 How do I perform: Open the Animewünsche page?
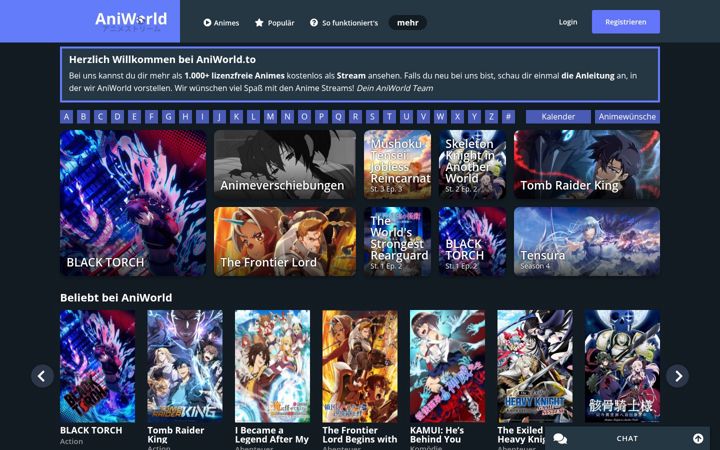click(627, 117)
